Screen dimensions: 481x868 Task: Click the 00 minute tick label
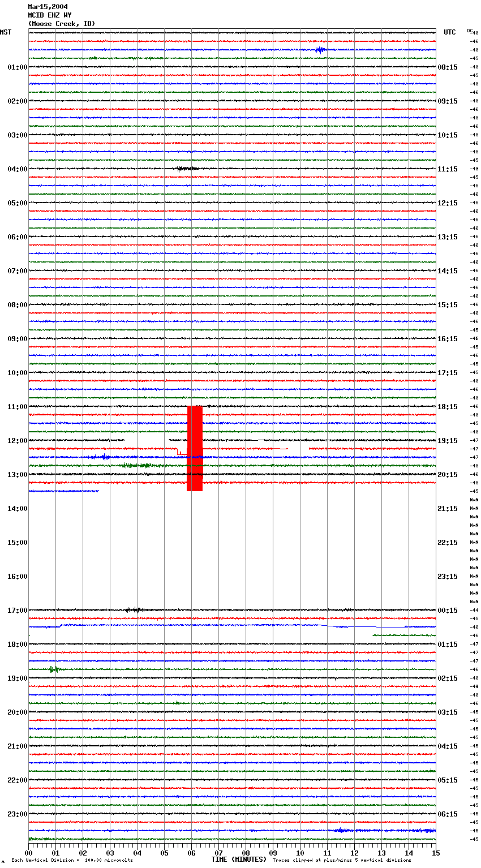point(28,853)
